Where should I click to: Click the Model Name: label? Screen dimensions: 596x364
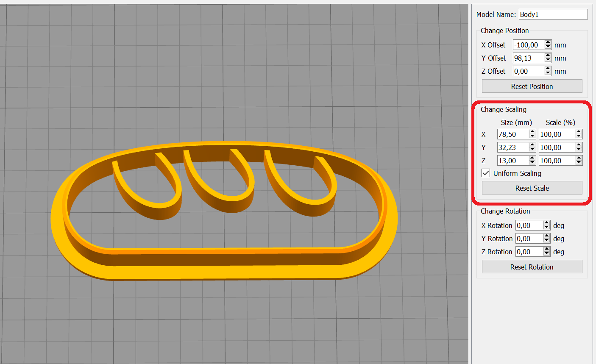(496, 14)
